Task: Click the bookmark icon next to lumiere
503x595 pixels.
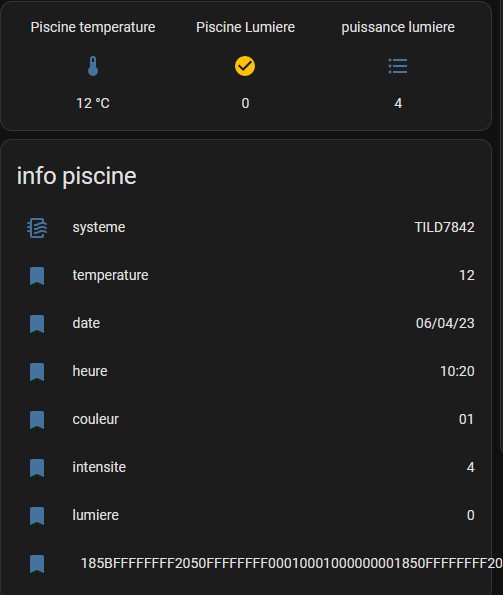Action: coord(37,516)
